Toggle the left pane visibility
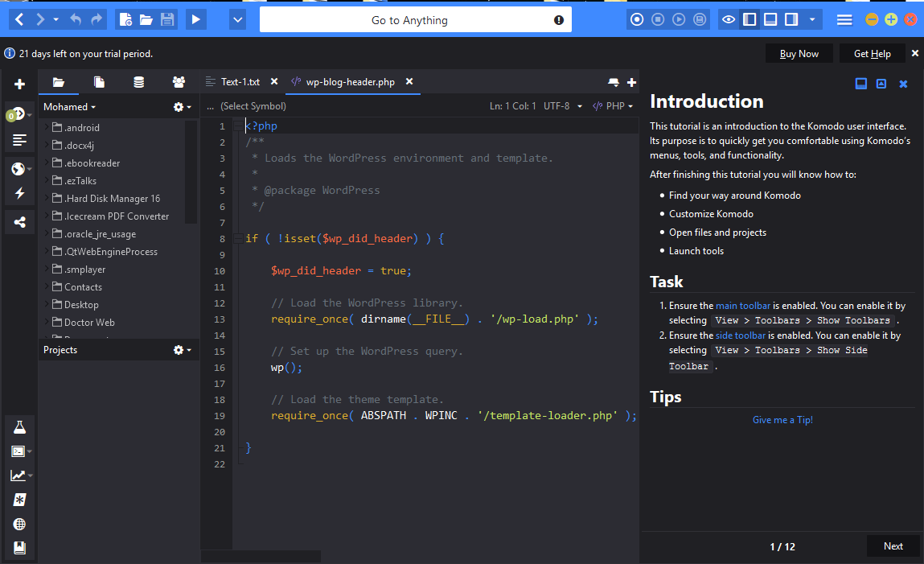This screenshot has width=924, height=564. (x=749, y=19)
